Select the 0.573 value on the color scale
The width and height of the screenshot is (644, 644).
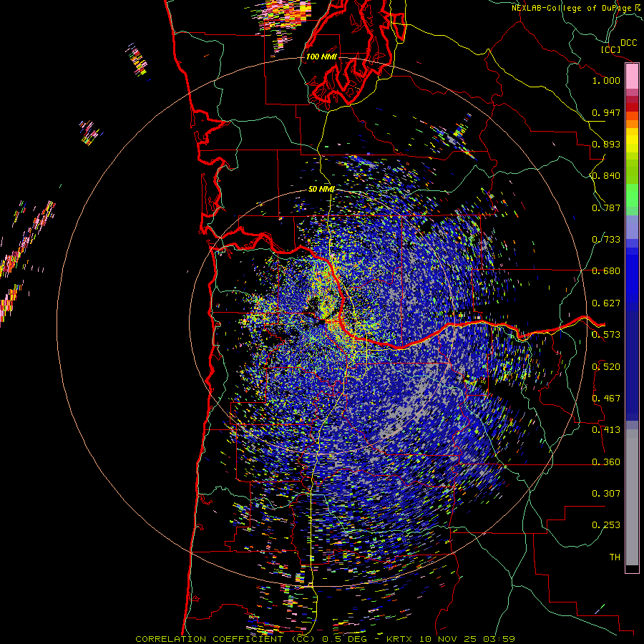[606, 335]
